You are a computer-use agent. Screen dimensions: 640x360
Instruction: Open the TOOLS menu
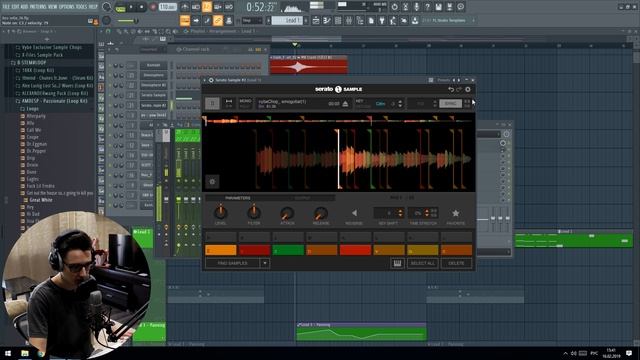pos(82,7)
